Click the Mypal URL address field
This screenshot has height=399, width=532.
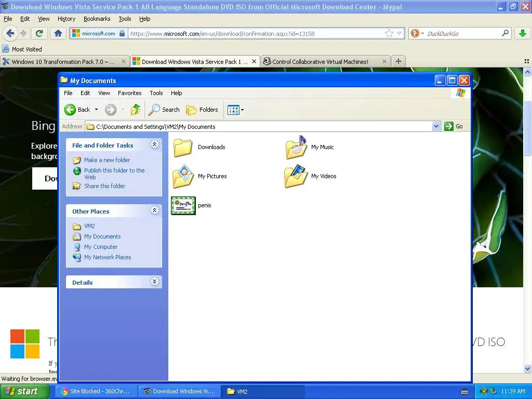point(257,34)
